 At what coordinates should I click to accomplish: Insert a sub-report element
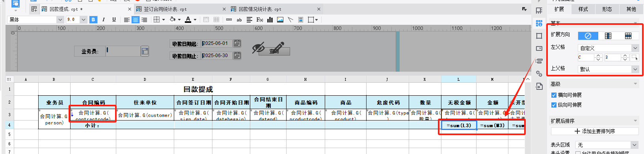tap(301, 20)
